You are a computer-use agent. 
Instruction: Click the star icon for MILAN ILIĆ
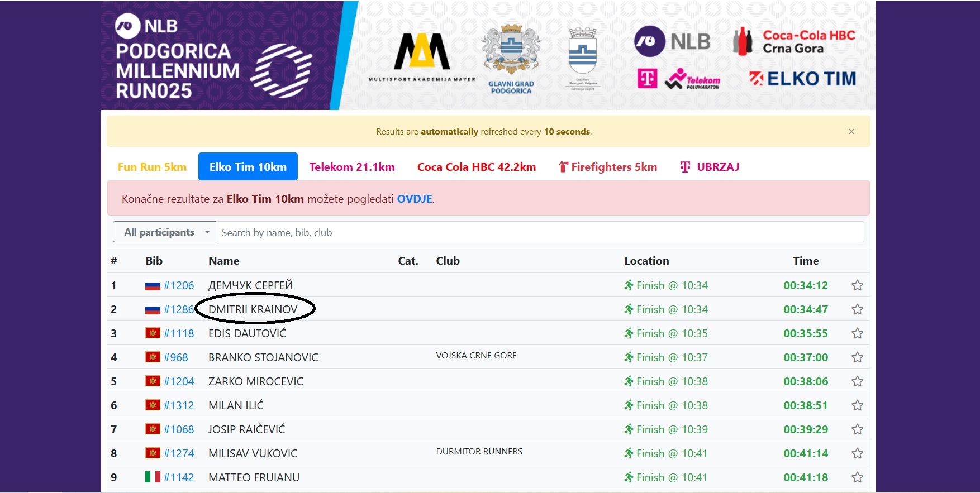(x=857, y=405)
